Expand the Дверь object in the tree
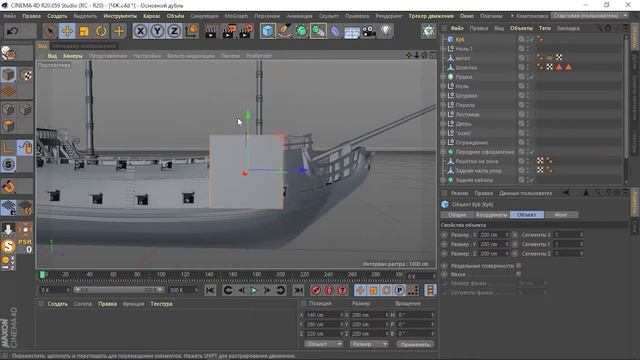This screenshot has width=640, height=360. pyautogui.click(x=443, y=124)
